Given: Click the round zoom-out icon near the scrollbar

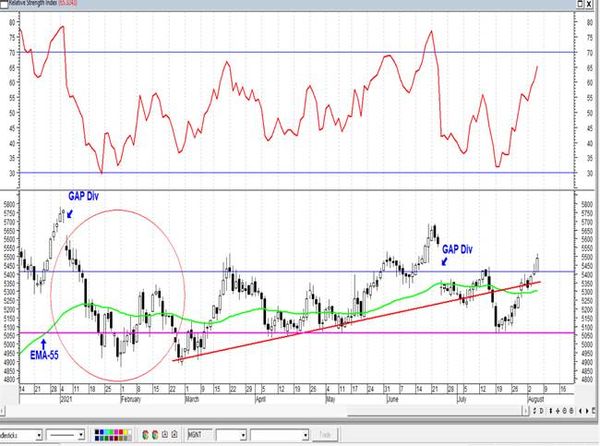Looking at the screenshot, I should (564, 411).
